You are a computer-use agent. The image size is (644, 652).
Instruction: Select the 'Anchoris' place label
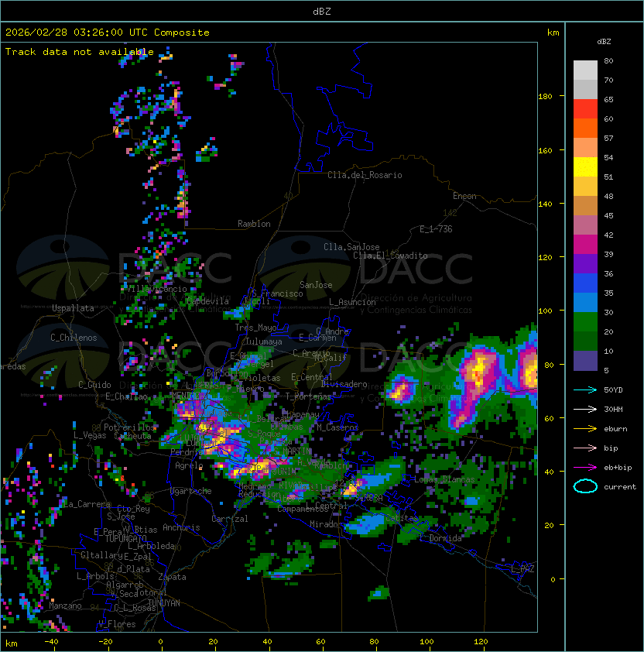[181, 527]
